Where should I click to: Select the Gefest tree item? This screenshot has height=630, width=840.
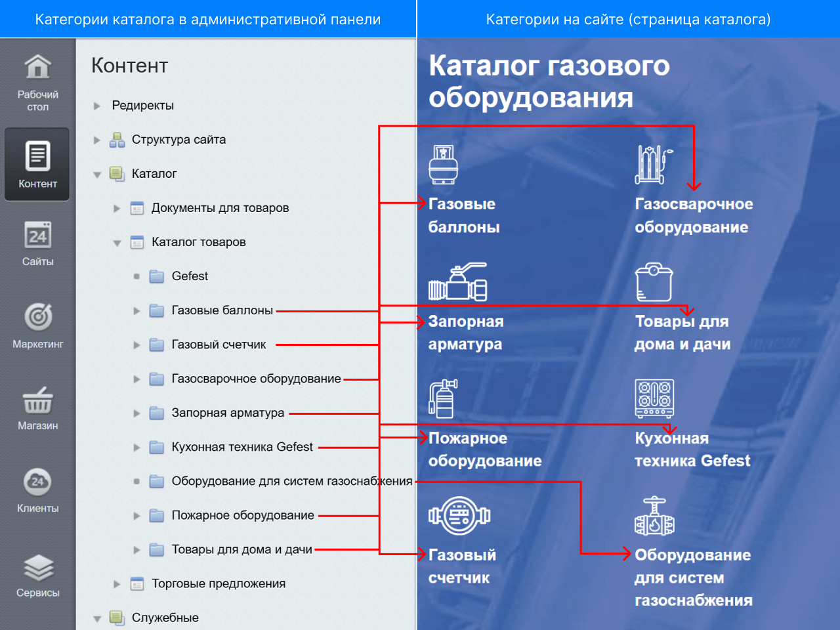click(x=190, y=276)
